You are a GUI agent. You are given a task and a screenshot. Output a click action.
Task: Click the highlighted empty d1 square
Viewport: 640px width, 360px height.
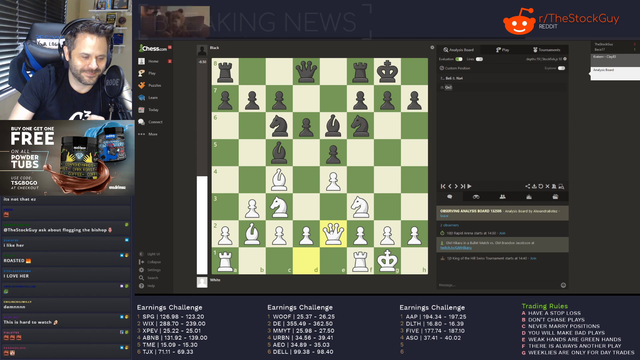click(306, 261)
